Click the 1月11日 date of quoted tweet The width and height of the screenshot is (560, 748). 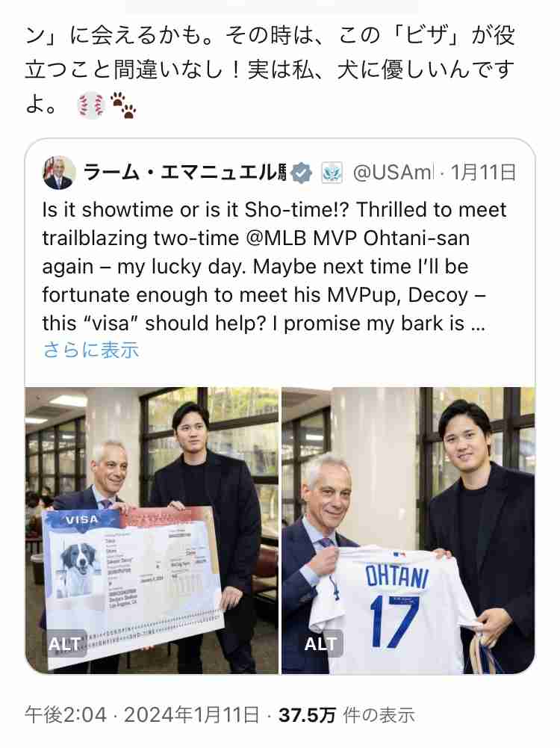[x=483, y=173]
